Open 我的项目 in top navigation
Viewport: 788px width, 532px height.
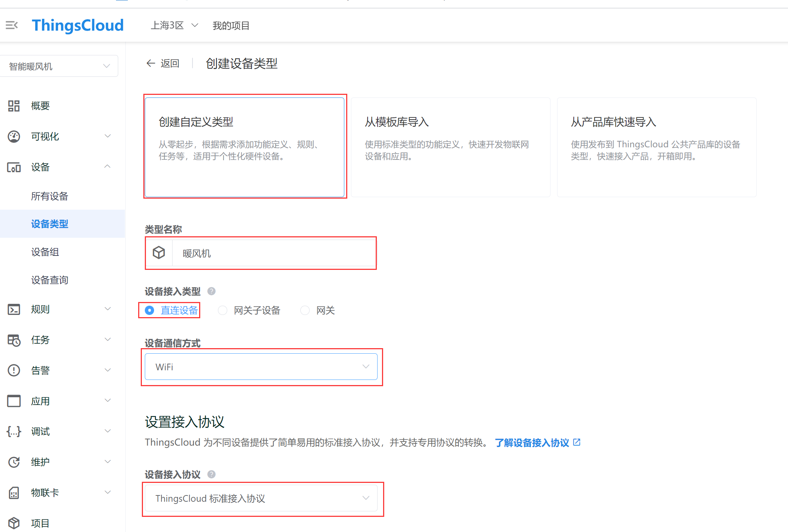(x=231, y=25)
